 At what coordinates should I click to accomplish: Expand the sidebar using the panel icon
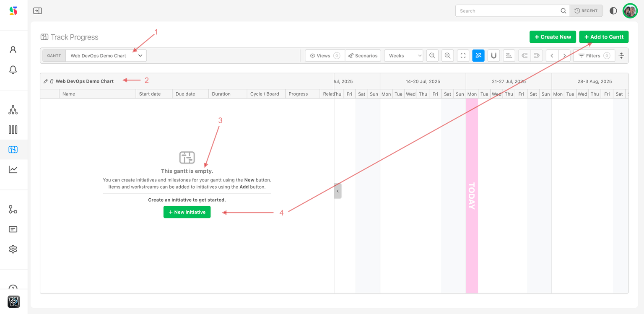(x=37, y=11)
